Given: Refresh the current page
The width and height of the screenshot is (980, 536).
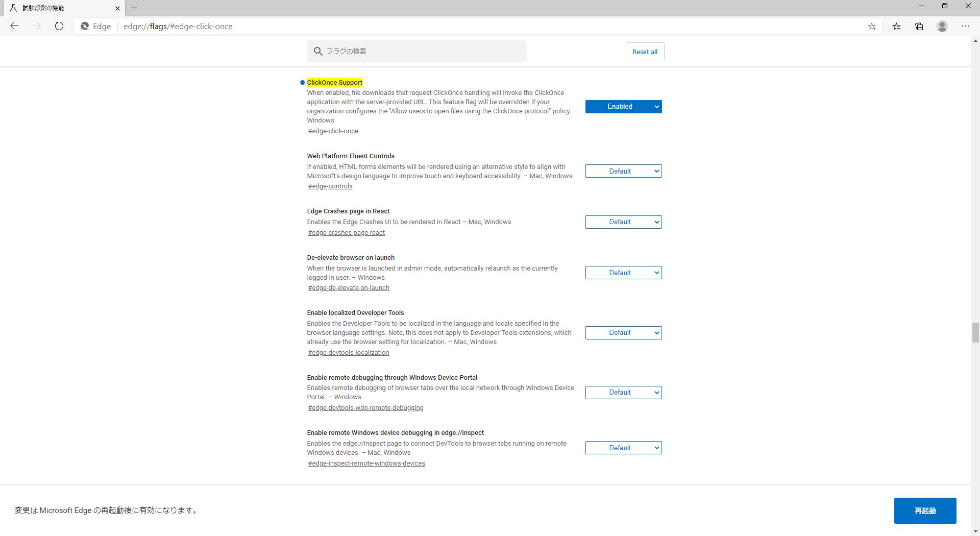Looking at the screenshot, I should pyautogui.click(x=59, y=26).
